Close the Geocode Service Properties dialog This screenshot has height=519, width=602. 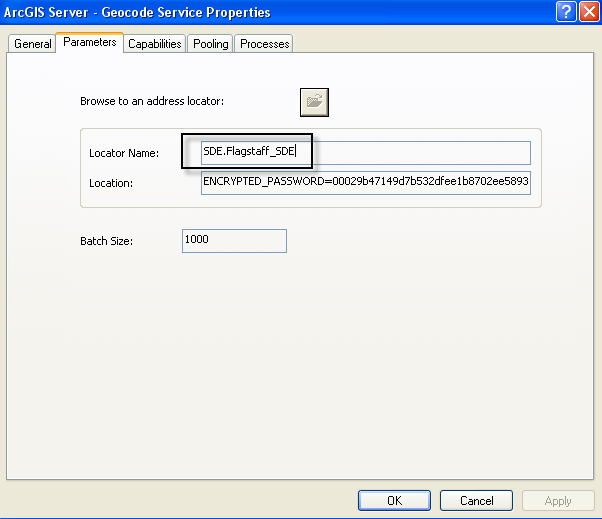(588, 12)
